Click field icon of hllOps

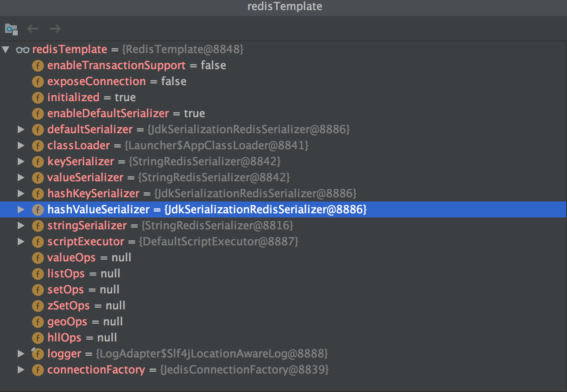[x=38, y=338]
